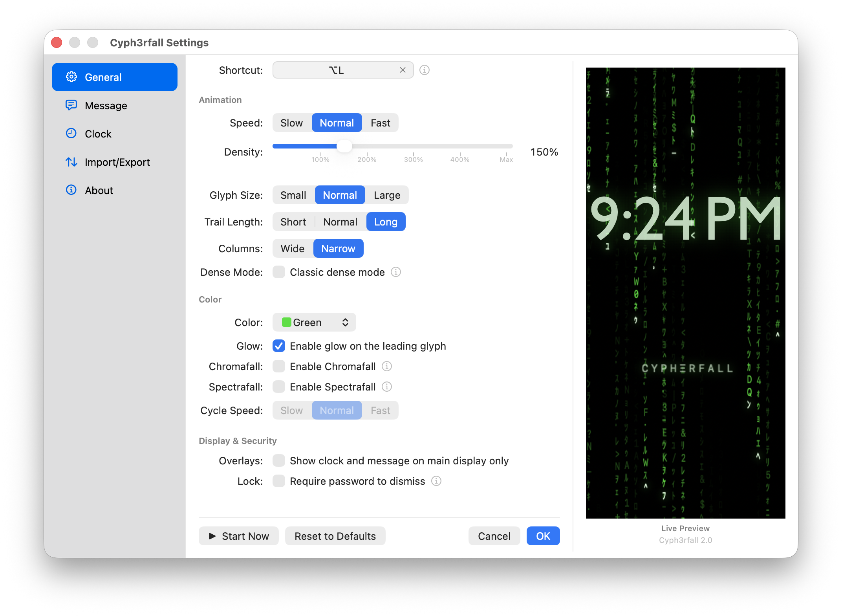The height and width of the screenshot is (616, 842).
Task: Click the Density slider at Max mark
Action: pos(507,146)
